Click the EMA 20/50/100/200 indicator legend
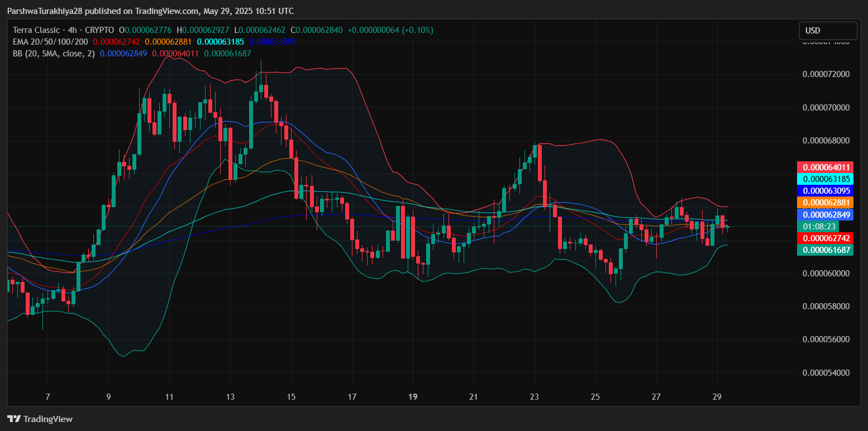Screen dimensions: 868x431 tap(50, 42)
